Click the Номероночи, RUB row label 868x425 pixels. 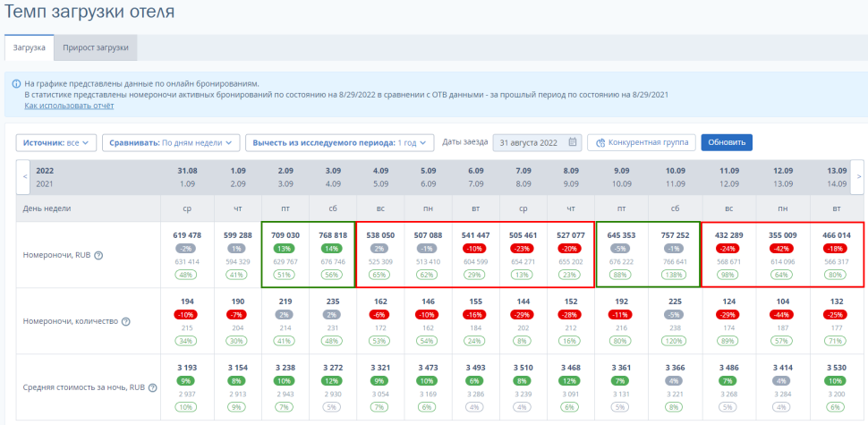[56, 256]
